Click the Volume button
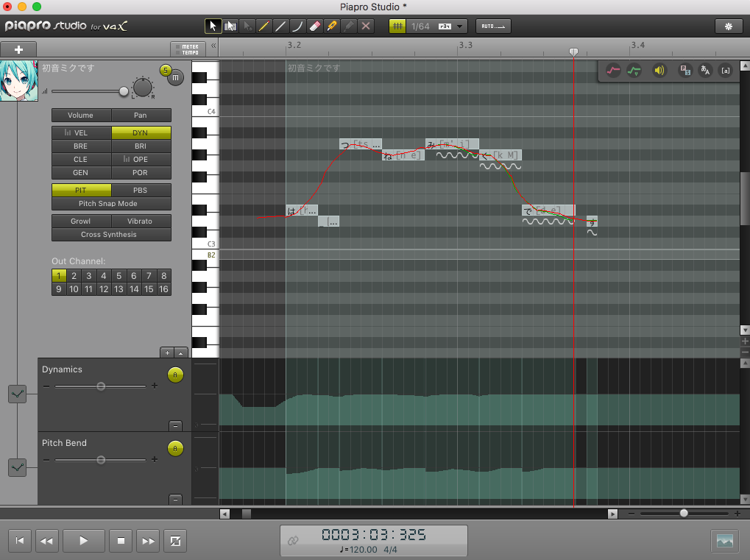Image resolution: width=750 pixels, height=560 pixels. [81, 116]
